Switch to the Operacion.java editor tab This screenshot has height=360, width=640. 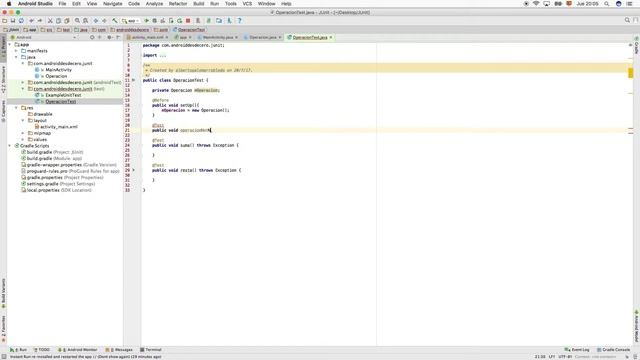(262, 37)
